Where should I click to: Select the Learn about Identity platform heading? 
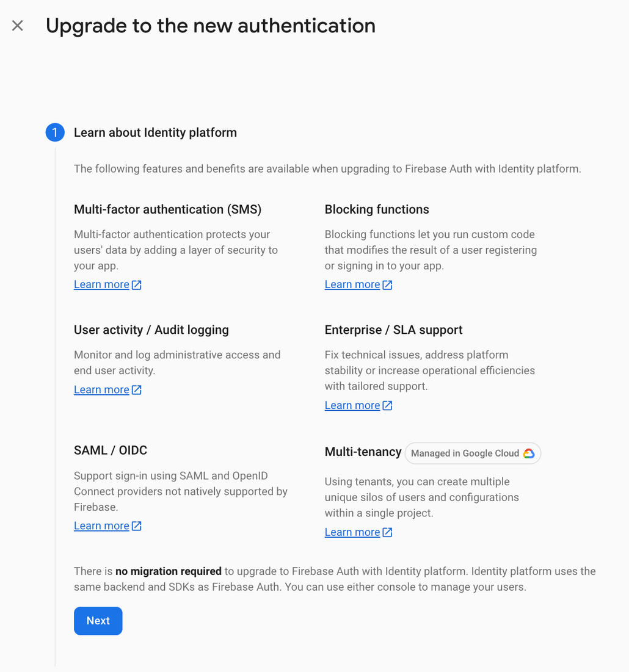click(x=155, y=132)
